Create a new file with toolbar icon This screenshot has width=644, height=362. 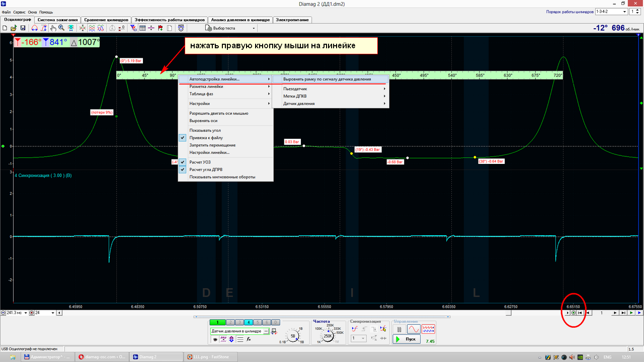click(5, 28)
